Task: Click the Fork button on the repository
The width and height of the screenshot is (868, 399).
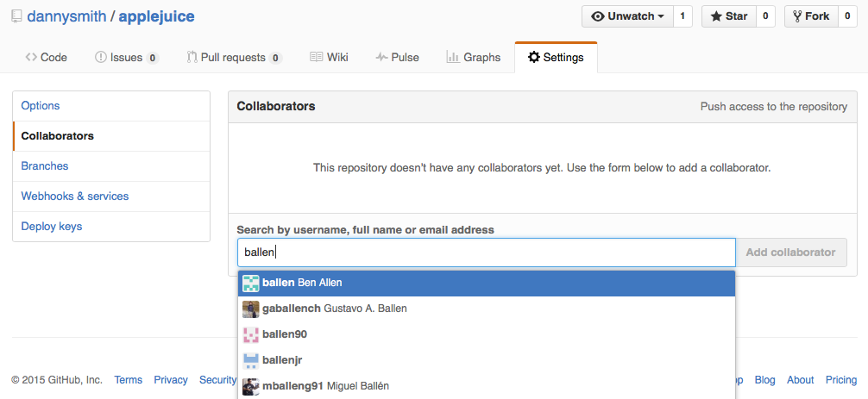Action: pyautogui.click(x=810, y=16)
